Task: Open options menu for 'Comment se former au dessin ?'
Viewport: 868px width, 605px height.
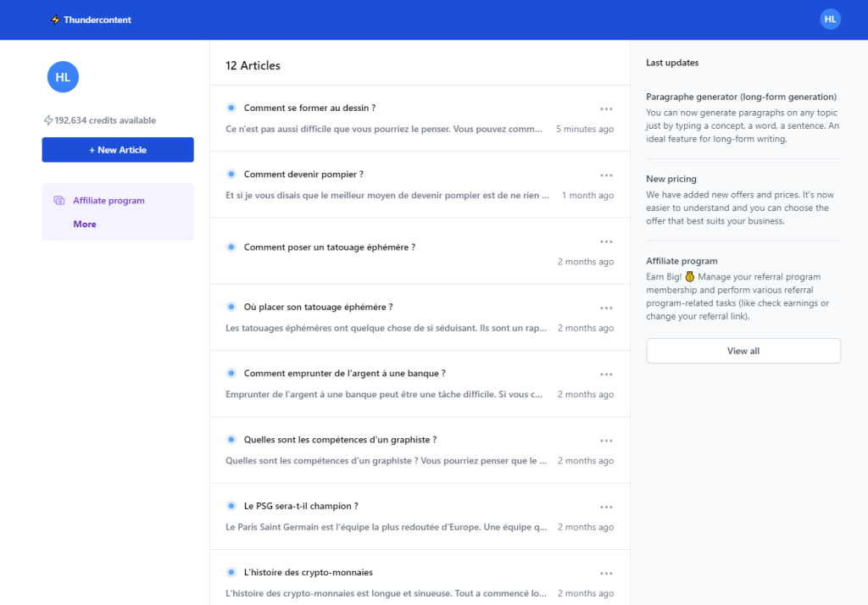Action: [x=606, y=108]
